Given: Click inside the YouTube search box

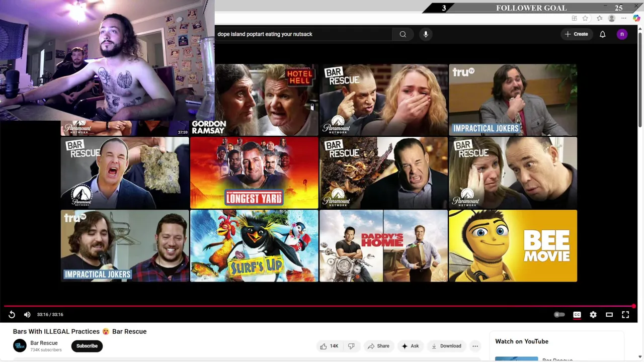Looking at the screenshot, I should [x=303, y=34].
